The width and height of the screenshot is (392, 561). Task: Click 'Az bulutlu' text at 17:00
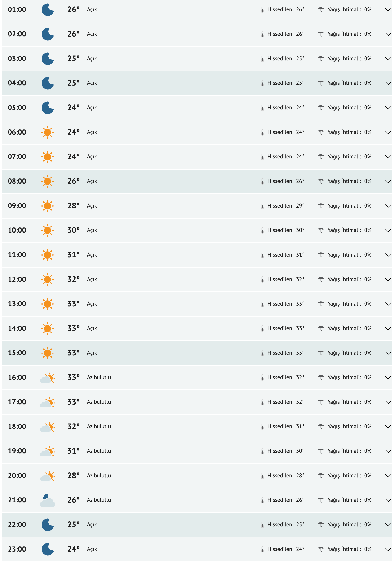[x=99, y=402]
